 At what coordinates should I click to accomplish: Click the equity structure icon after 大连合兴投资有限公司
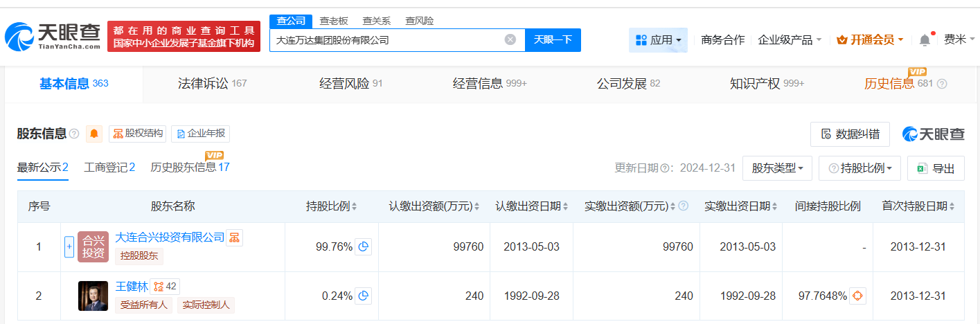(234, 237)
